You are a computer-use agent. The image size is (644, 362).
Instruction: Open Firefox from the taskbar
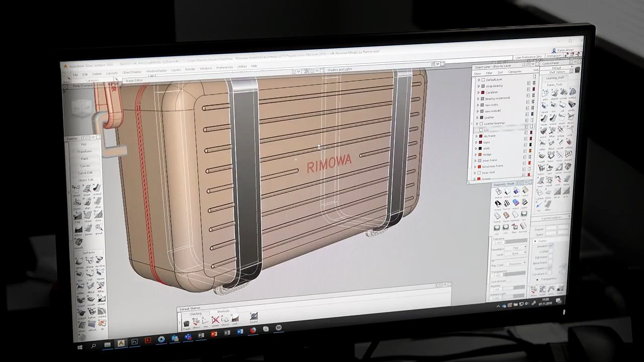tap(253, 330)
